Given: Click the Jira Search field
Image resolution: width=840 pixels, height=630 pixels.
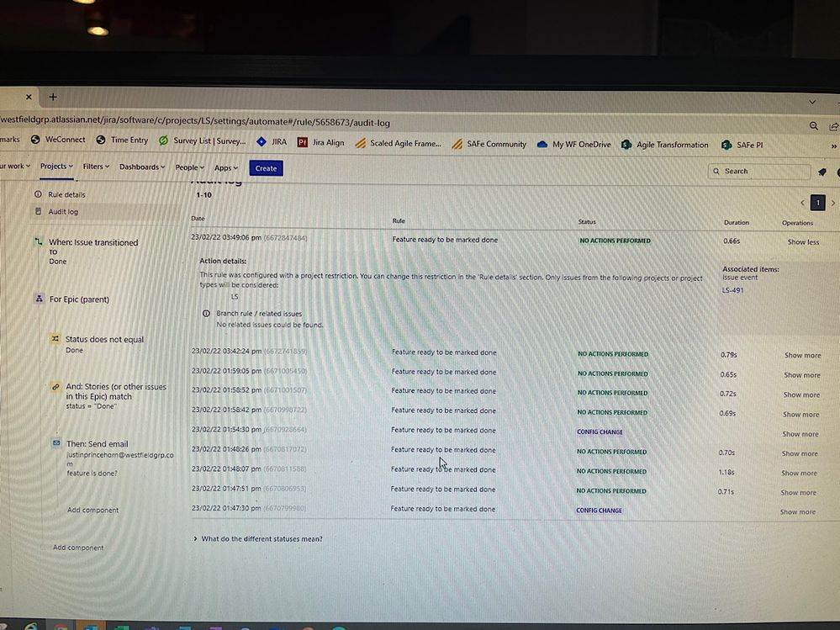Looking at the screenshot, I should pos(759,171).
